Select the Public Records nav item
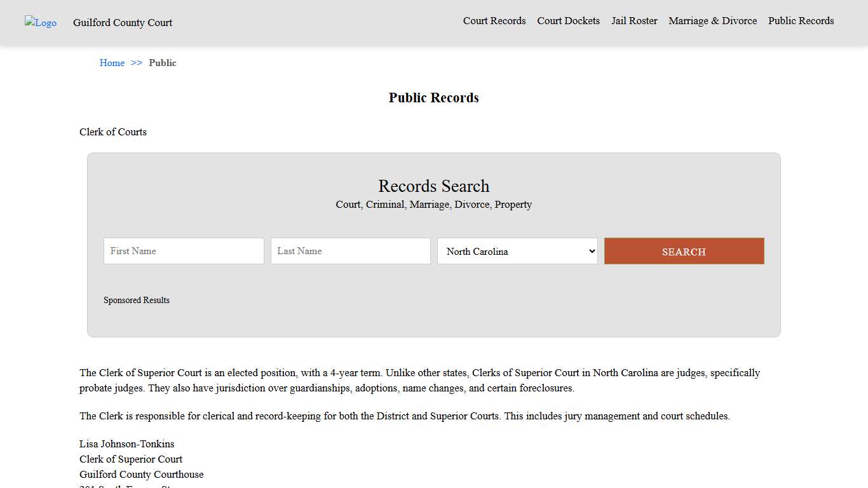Image resolution: width=868 pixels, height=488 pixels. (801, 21)
